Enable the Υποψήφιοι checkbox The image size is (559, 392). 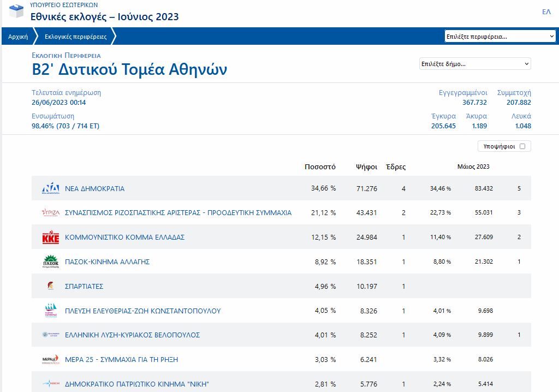(522, 146)
